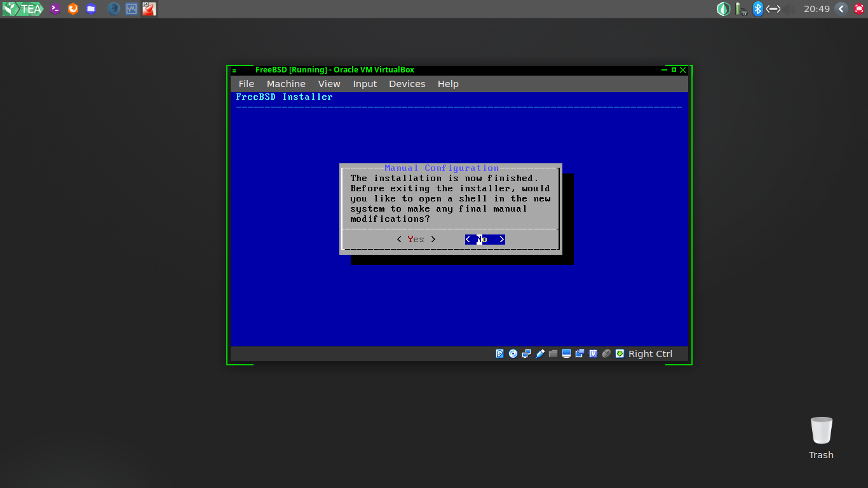Click the optical disc icon in VirtualBox status bar
Image resolution: width=868 pixels, height=488 pixels.
(513, 354)
